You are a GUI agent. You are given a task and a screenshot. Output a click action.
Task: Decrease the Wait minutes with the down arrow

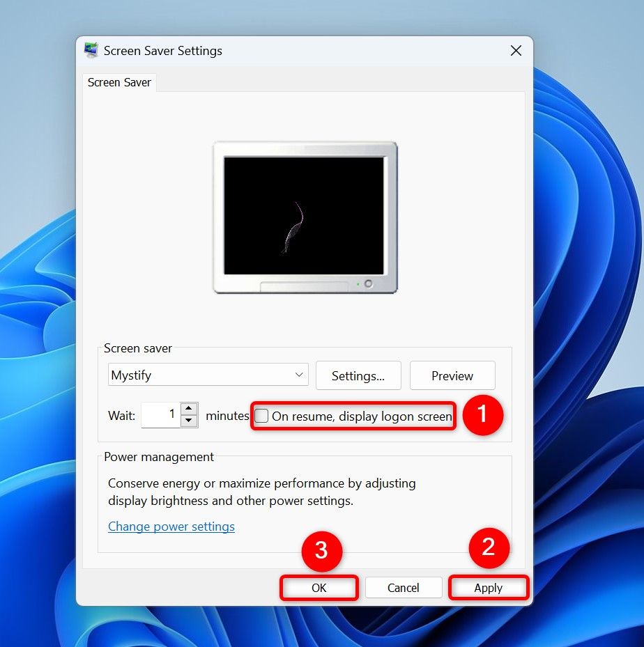(x=188, y=420)
